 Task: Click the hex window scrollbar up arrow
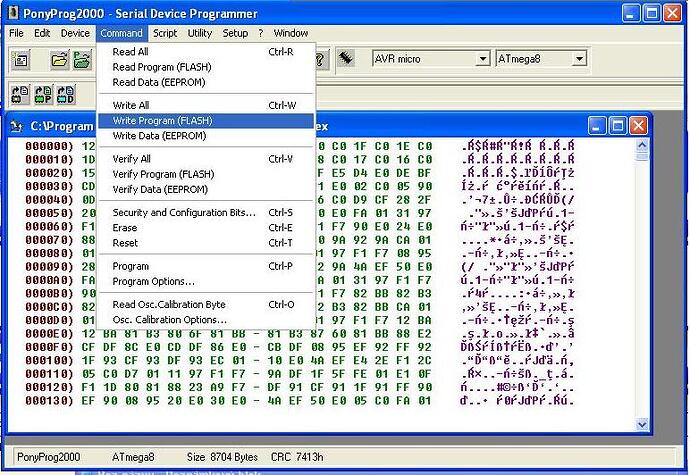(x=642, y=145)
